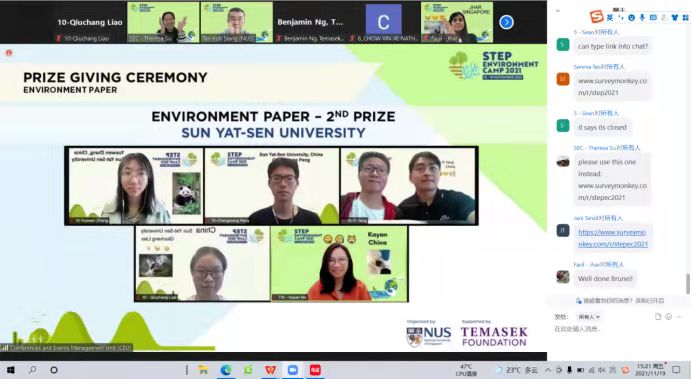Image resolution: width=692 pixels, height=379 pixels.
Task: Open File Explorer from taskbar
Action: (x=203, y=370)
